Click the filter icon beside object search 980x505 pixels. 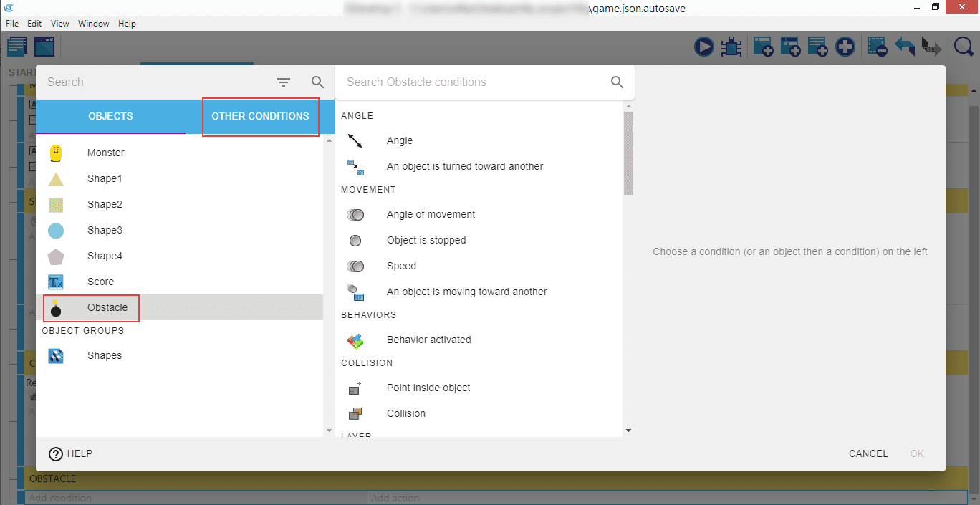point(284,82)
